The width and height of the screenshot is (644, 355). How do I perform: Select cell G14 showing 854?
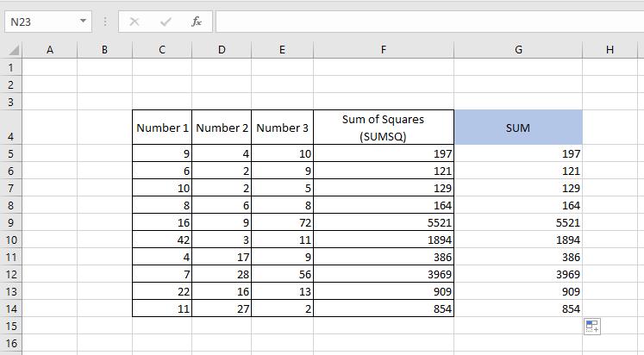[518, 308]
